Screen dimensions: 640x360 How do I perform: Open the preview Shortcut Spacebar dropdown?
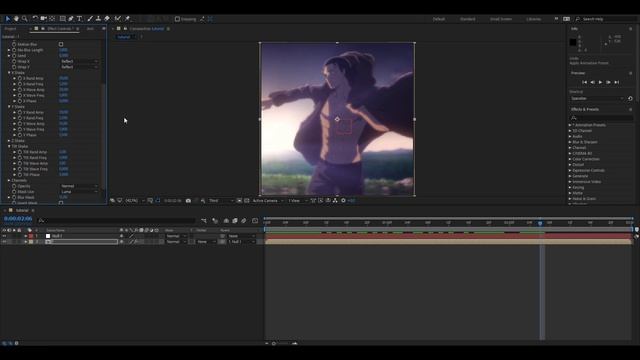pos(597,98)
